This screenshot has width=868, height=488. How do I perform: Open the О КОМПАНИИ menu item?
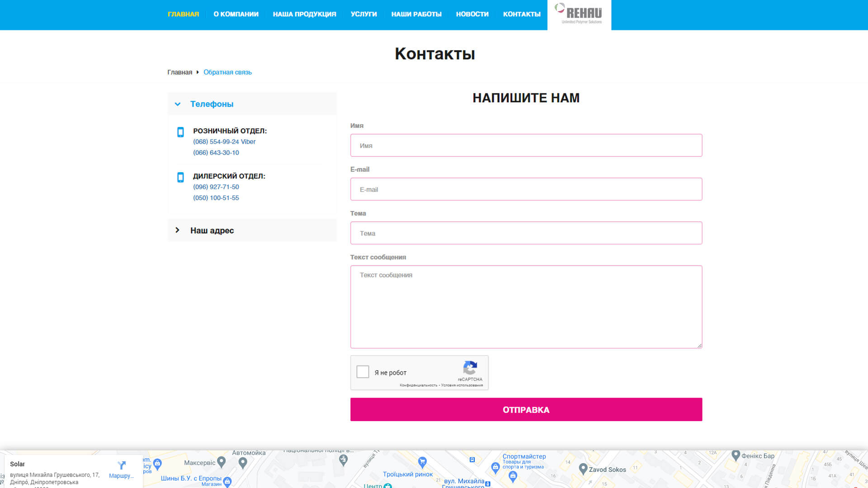[x=236, y=14]
